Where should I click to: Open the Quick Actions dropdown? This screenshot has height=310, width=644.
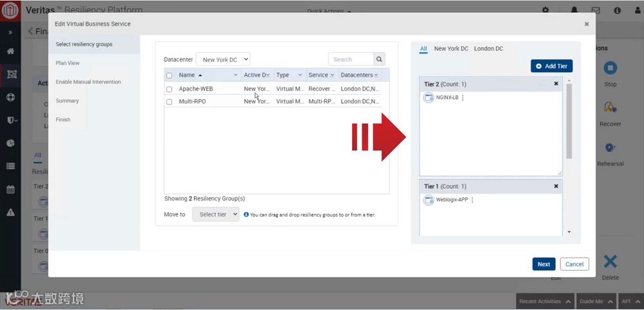point(329,11)
